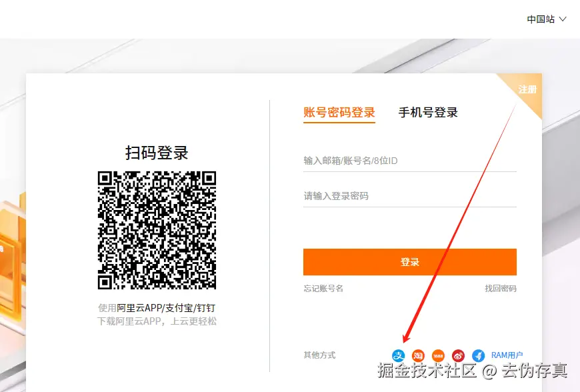This screenshot has width=580, height=392.
Task: Click the 下载阿里云APP，上云更轻松 text
Action: pos(157,321)
